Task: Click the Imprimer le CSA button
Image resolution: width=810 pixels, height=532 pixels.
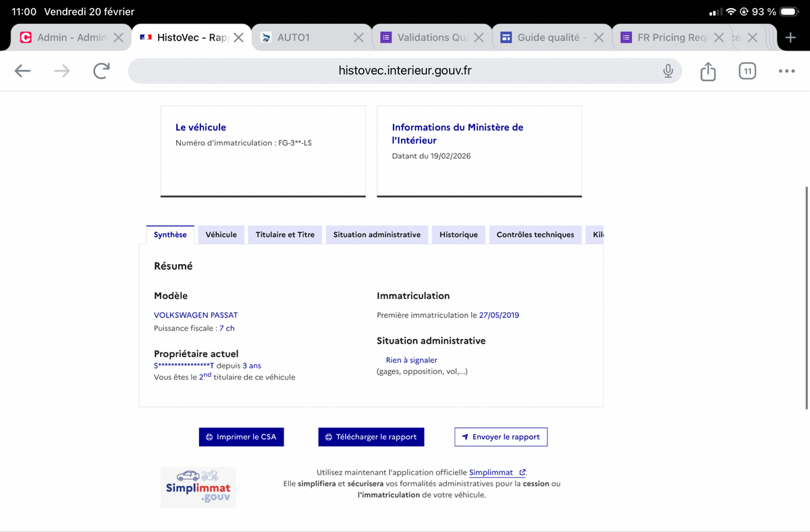Action: [x=241, y=437]
